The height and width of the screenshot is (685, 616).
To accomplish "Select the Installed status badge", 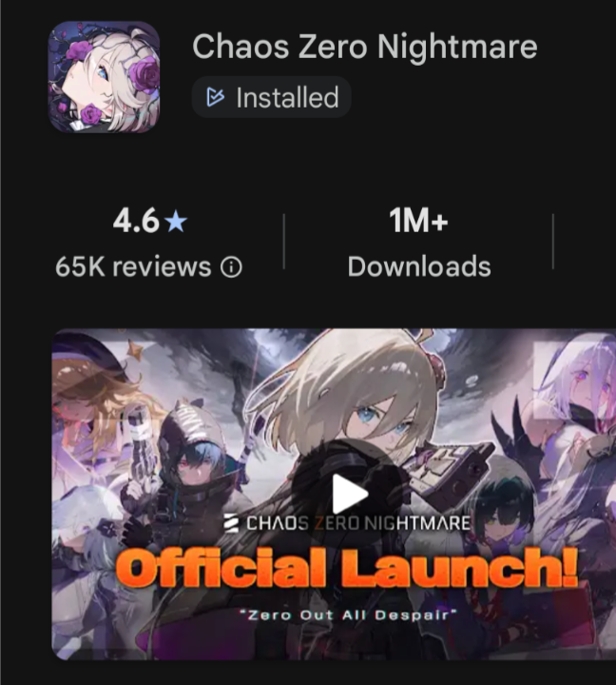I will [x=272, y=97].
